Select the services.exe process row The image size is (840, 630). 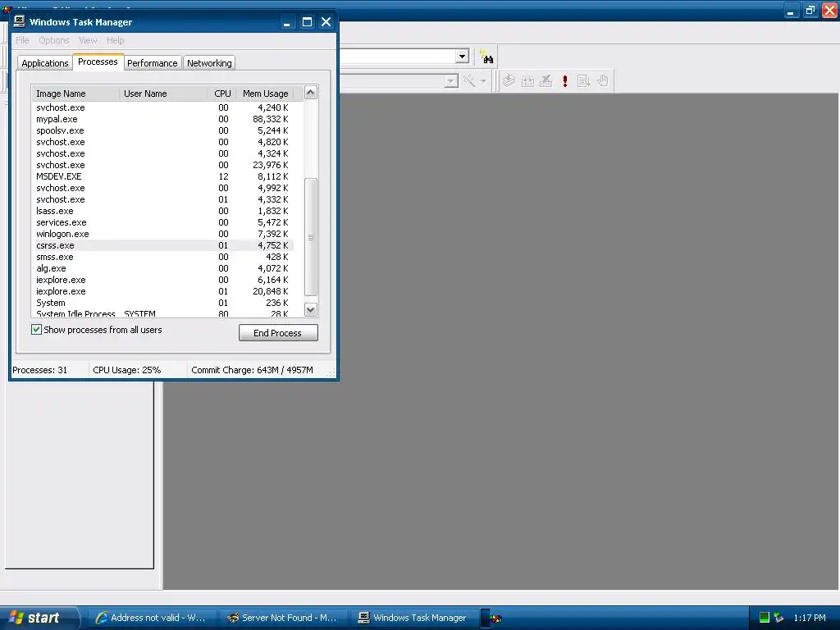click(162, 222)
